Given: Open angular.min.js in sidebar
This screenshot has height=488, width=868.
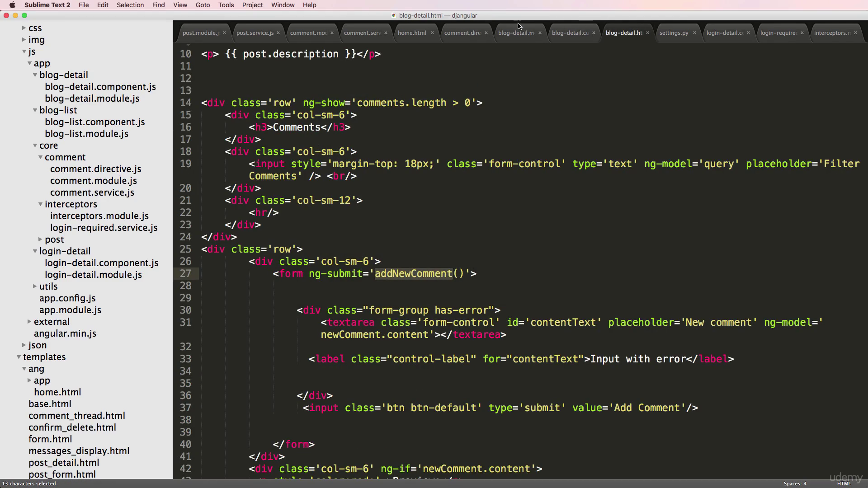Looking at the screenshot, I should click(x=65, y=333).
